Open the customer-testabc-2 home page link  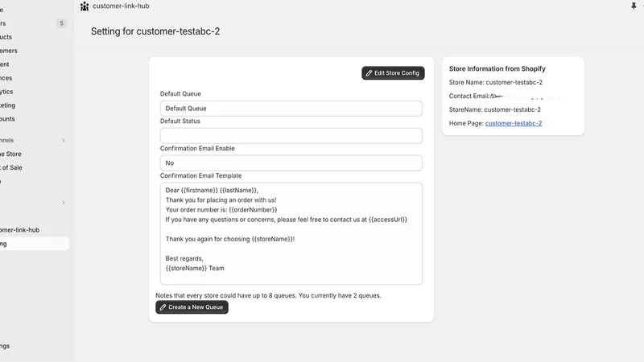pos(514,123)
